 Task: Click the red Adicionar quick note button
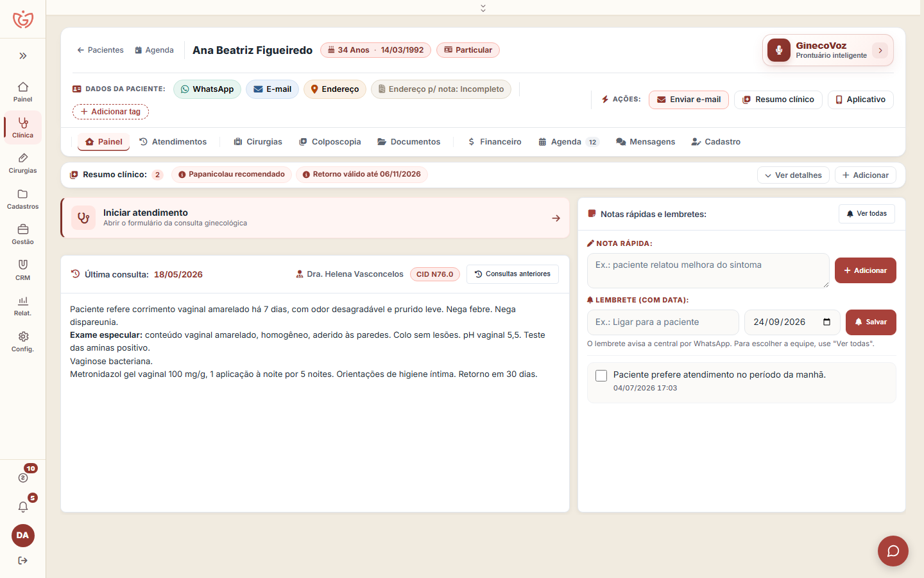pyautogui.click(x=866, y=270)
